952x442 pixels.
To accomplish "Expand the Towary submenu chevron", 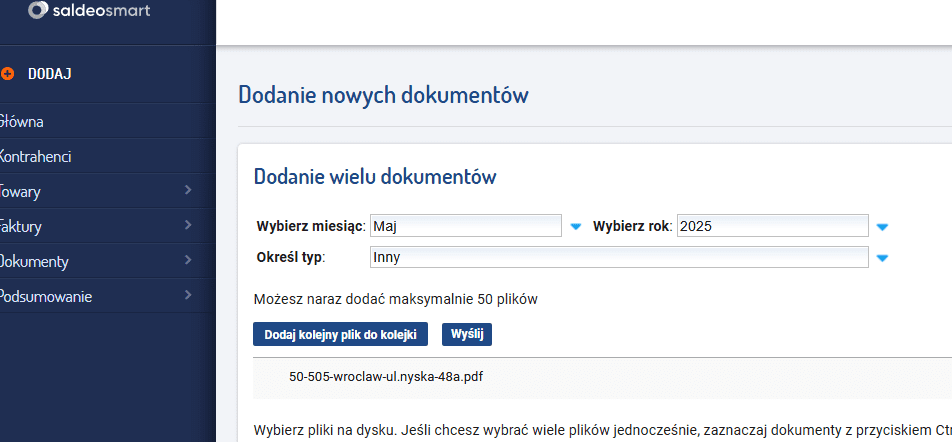I will click(188, 191).
